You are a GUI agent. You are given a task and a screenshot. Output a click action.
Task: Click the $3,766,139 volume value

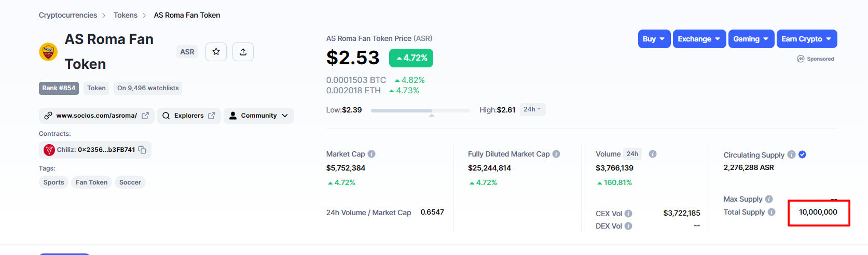(614, 168)
